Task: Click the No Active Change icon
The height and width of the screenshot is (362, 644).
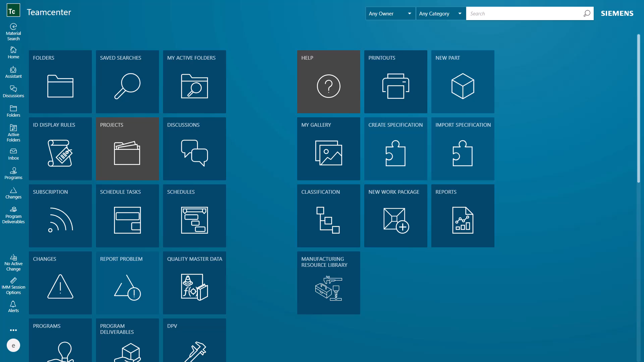Action: pyautogui.click(x=13, y=262)
